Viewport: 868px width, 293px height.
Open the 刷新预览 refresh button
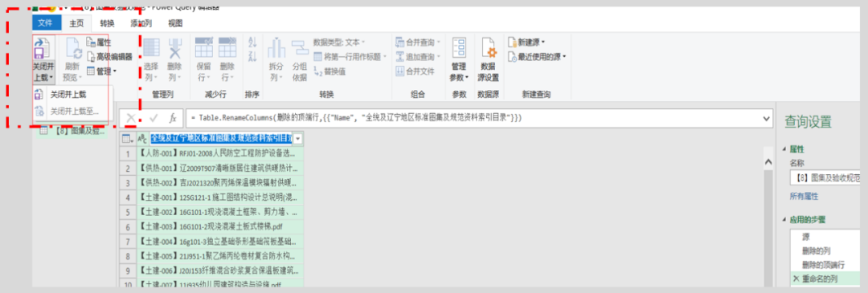[72, 59]
